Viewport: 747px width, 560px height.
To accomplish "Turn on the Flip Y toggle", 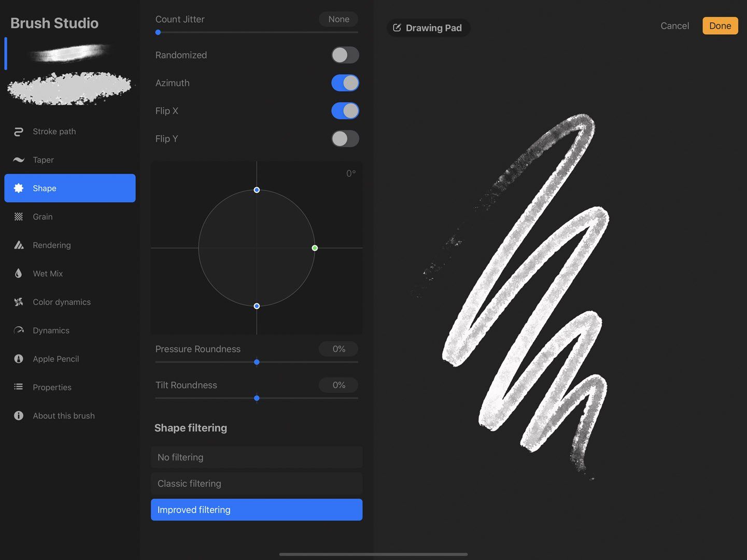I will [x=345, y=138].
